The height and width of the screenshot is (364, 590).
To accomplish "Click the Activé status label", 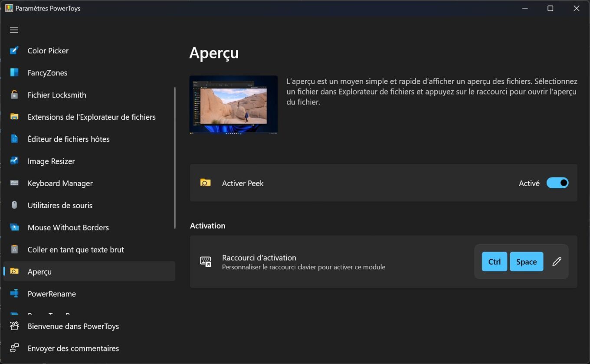I will [529, 184].
